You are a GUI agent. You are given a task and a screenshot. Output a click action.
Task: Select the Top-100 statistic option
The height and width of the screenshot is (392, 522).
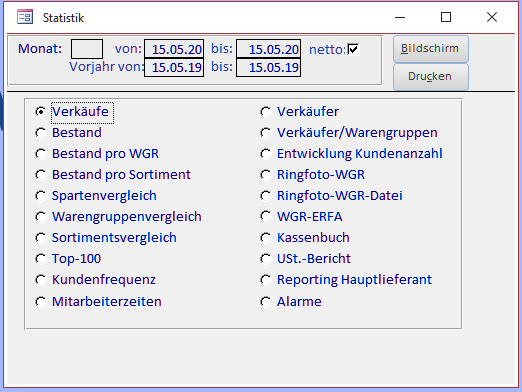[41, 259]
